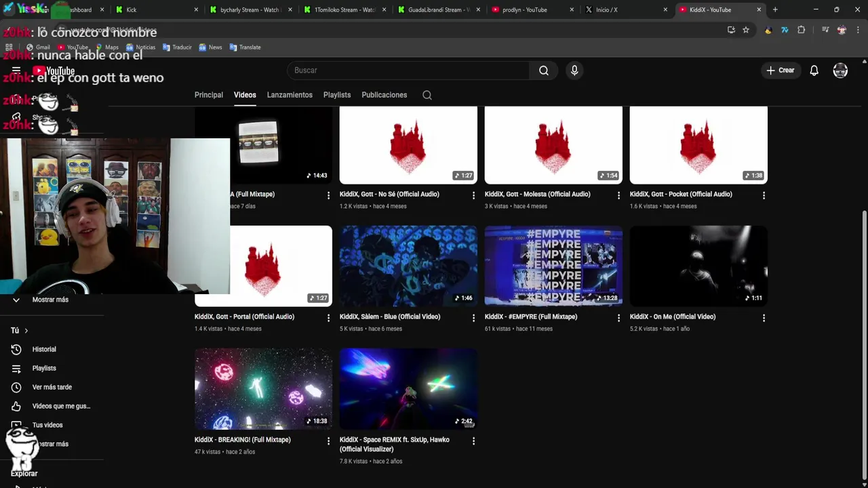Open Space REMIX visualizer thumbnail
This screenshot has width=868, height=488.
408,389
